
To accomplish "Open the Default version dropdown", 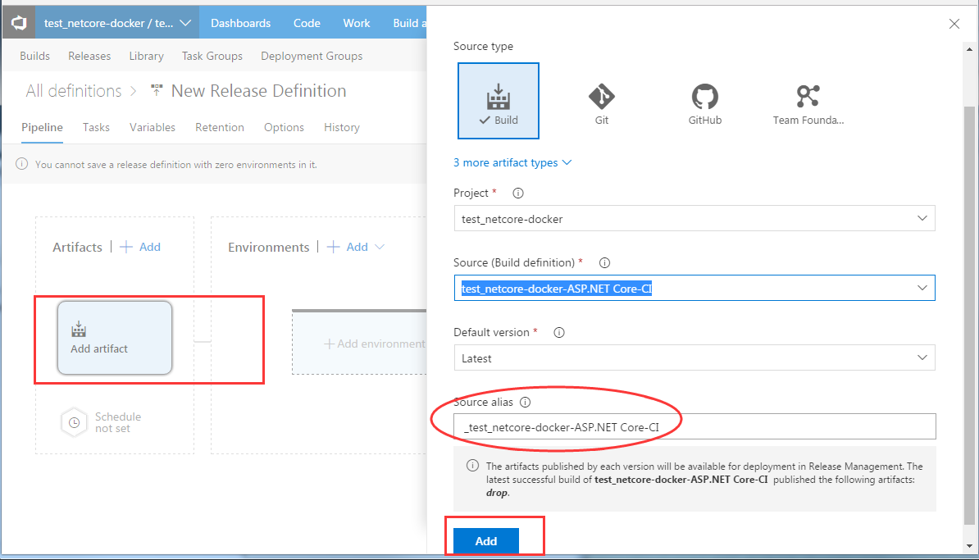I will 694,357.
